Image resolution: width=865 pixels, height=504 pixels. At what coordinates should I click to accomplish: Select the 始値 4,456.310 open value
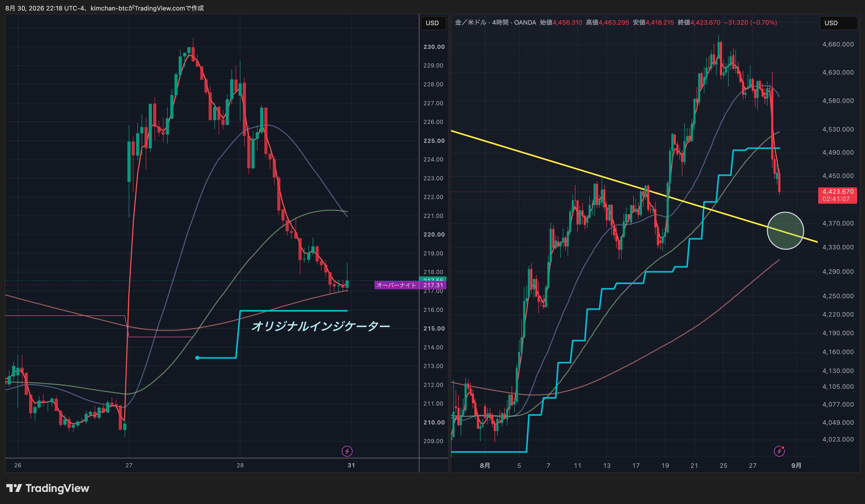[561, 23]
